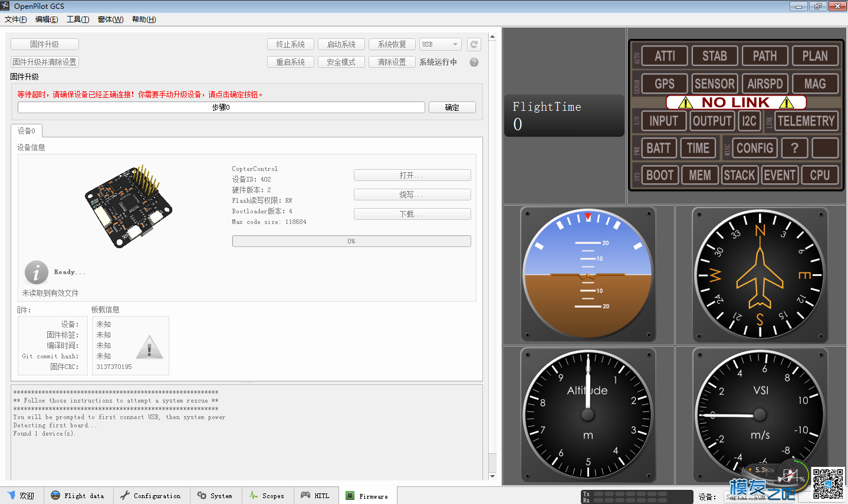
Task: Click the scrollbar down arrow of firmware panel
Action: pyautogui.click(x=492, y=476)
